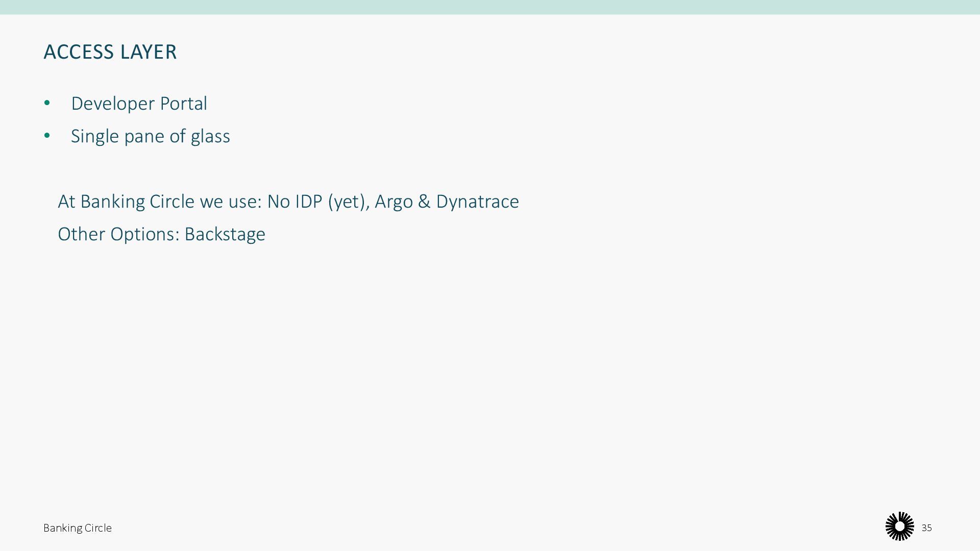Click the phrase 'At Banking Circle we use:'
980x551 pixels.
159,202
